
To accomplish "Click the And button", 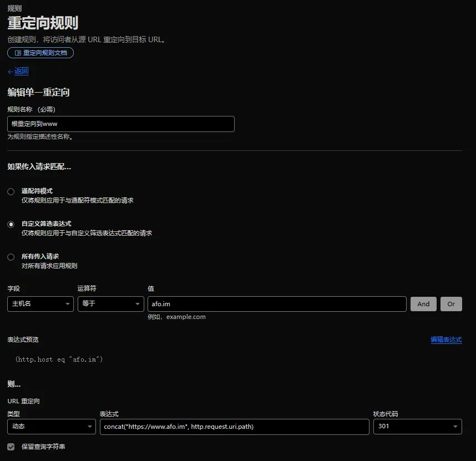I will coord(423,304).
